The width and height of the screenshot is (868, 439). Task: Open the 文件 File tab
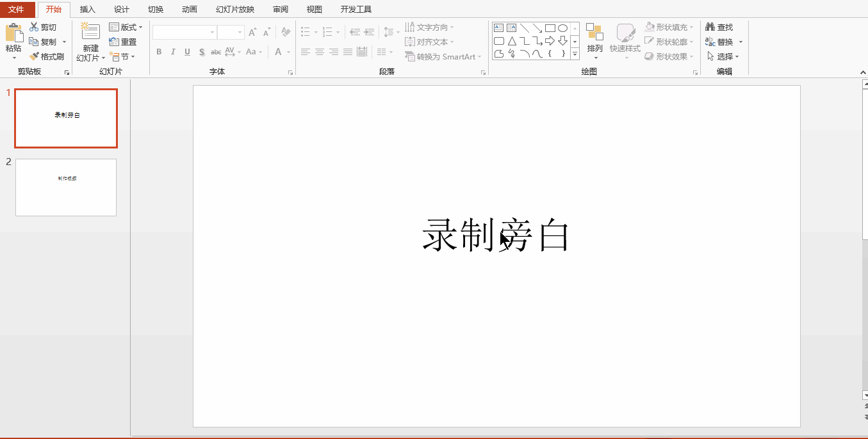click(x=16, y=10)
